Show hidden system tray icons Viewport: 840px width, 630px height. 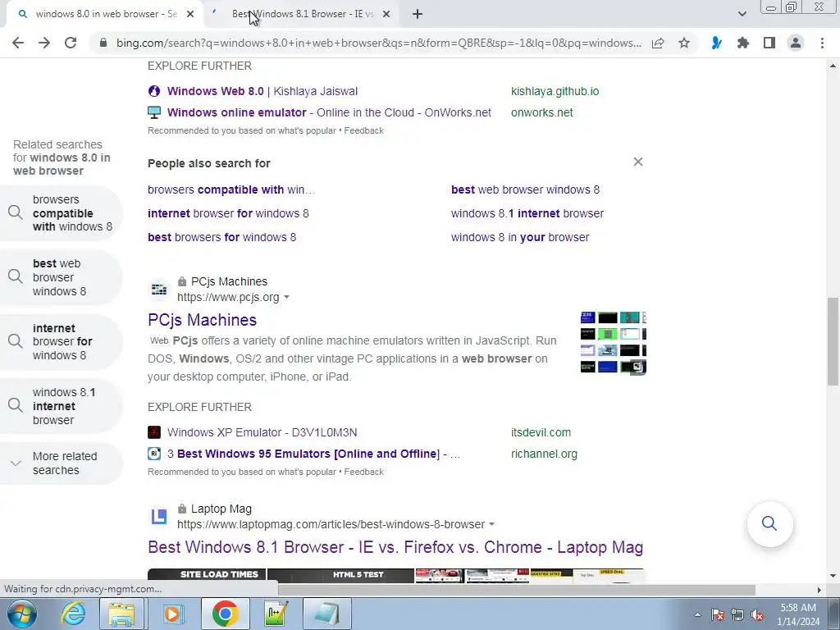tap(697, 614)
